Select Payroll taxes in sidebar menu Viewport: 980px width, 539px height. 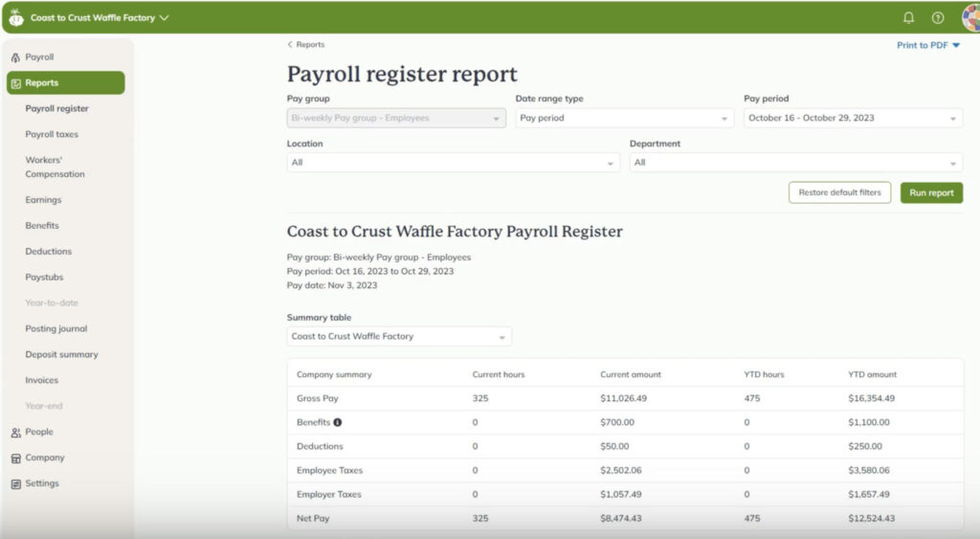point(52,135)
